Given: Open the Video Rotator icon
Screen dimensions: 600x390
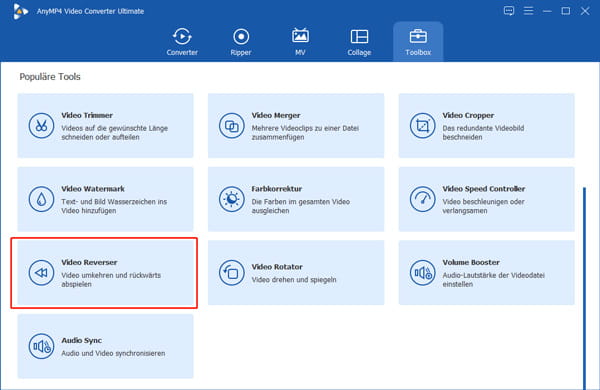Looking at the screenshot, I should coord(232,273).
